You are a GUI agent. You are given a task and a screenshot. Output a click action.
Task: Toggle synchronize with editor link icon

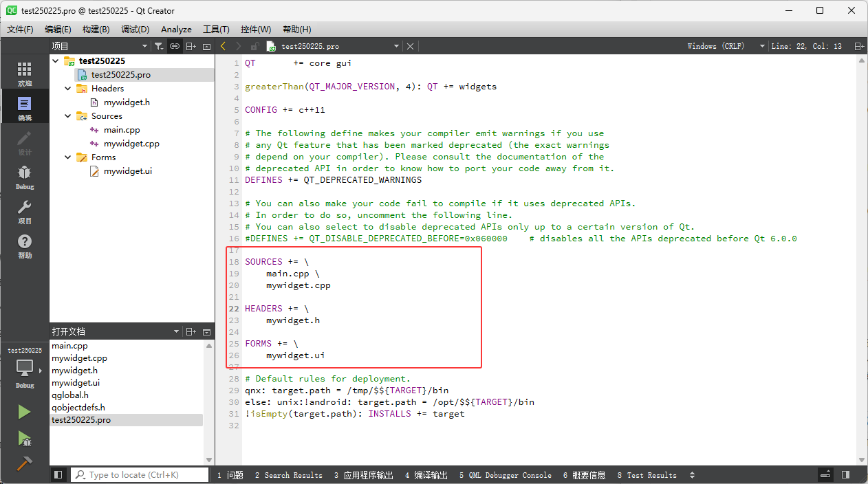tap(175, 46)
